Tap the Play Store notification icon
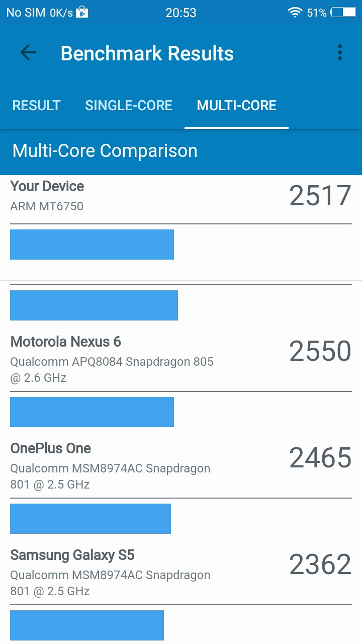Viewport: 362px width, 644px height. pos(82,12)
